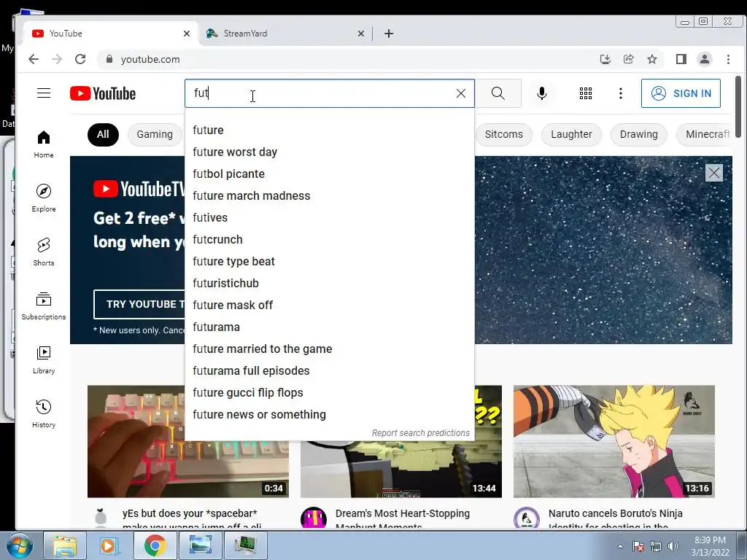Screen dimensions: 747x560
Task: Dismiss the YouTube TV banner ad
Action: tap(713, 173)
